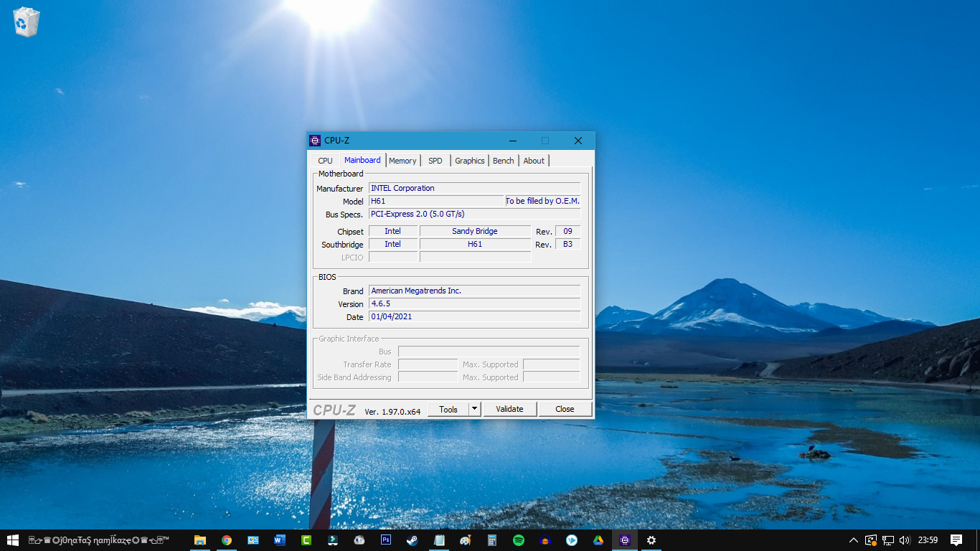
Task: Switch to the Memory tab
Action: coord(402,161)
